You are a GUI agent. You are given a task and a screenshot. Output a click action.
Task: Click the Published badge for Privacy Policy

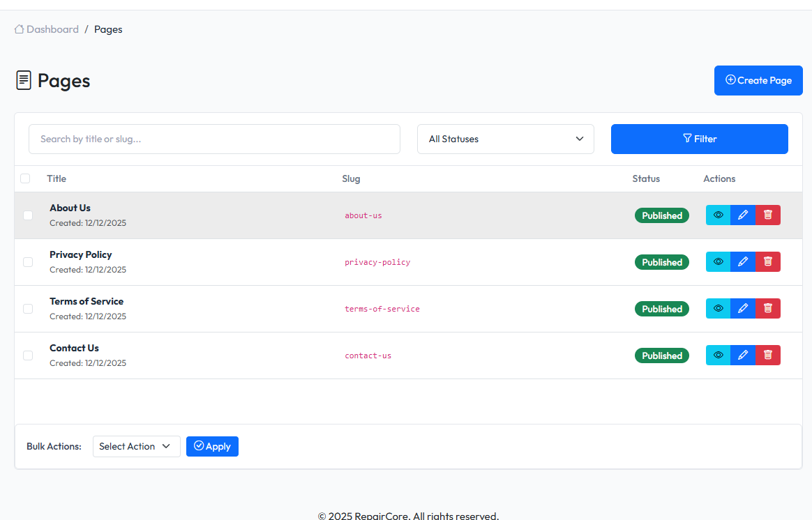[x=661, y=261]
